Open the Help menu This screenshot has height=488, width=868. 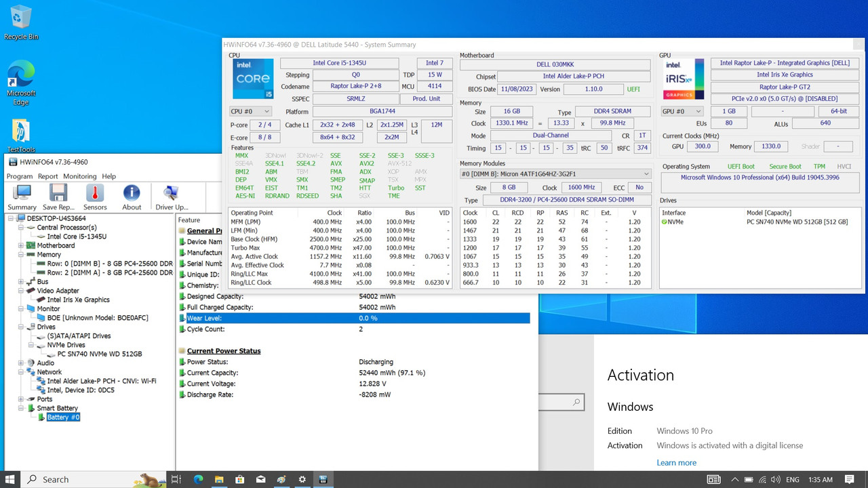pyautogui.click(x=109, y=176)
